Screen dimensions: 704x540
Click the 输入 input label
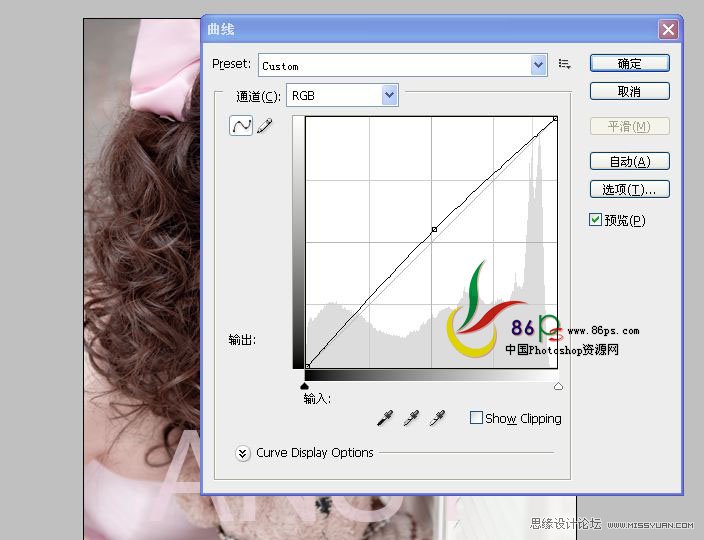[317, 398]
